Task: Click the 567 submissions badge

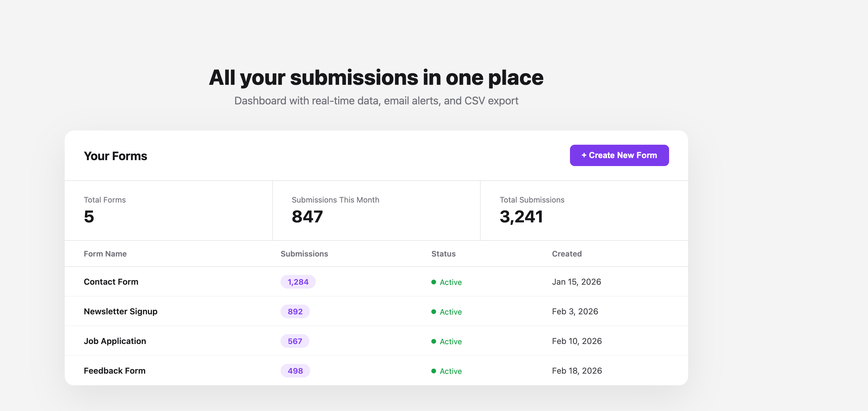Action: (294, 341)
